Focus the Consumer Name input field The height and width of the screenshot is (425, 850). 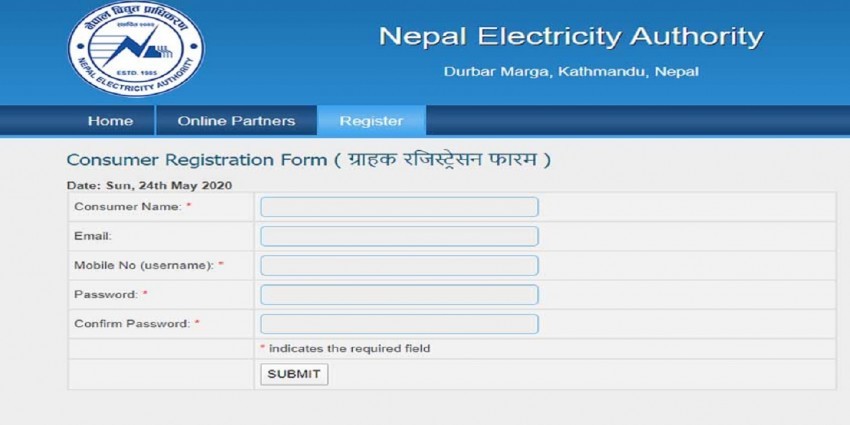point(399,207)
